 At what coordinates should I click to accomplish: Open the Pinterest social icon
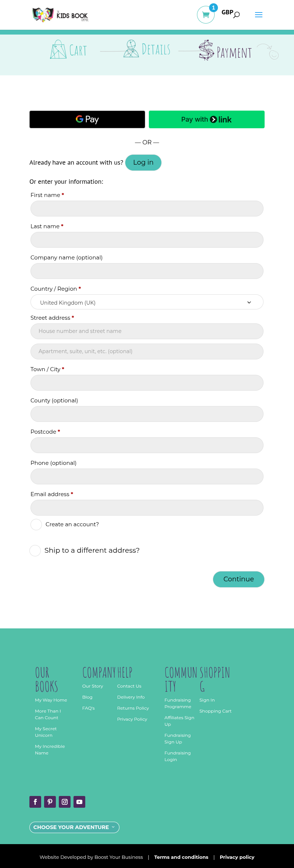(x=50, y=801)
